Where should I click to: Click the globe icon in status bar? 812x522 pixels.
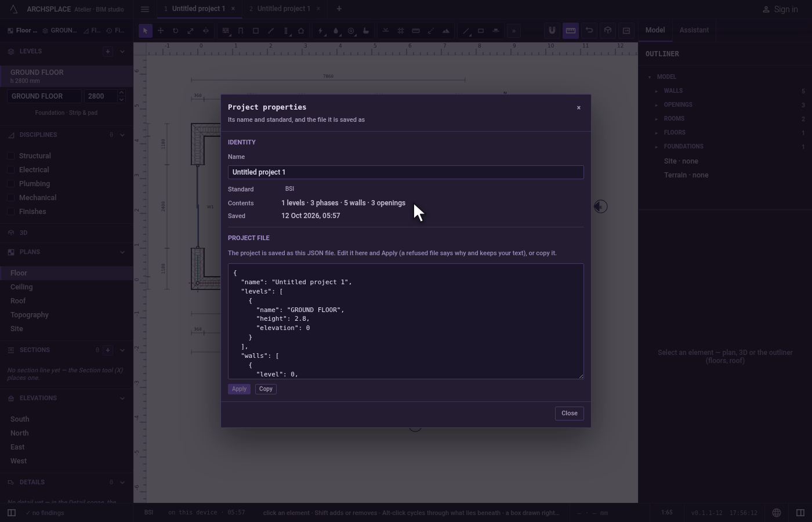777,513
